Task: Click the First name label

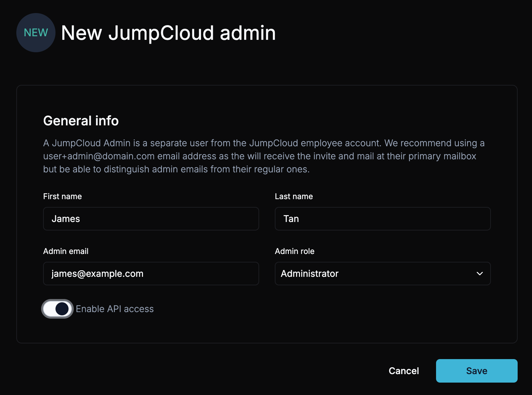Action: point(62,196)
